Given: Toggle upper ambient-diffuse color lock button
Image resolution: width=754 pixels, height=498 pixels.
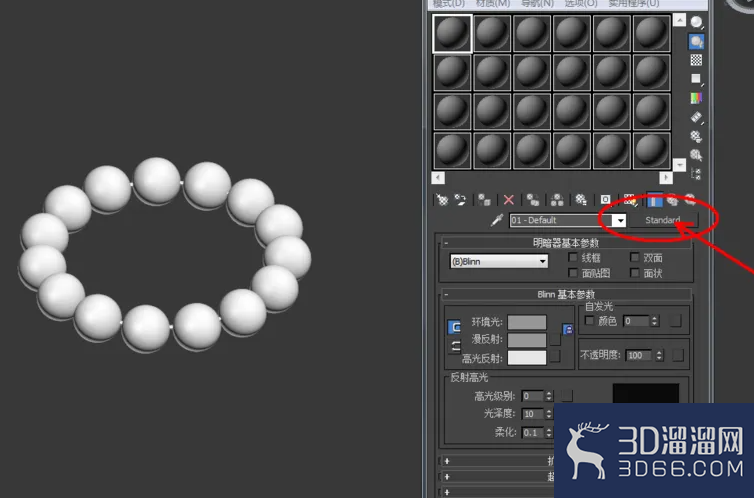Looking at the screenshot, I should click(x=454, y=327).
